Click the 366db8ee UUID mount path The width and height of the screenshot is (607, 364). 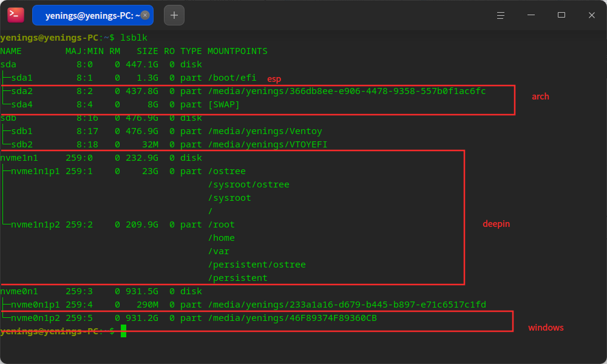pos(347,91)
